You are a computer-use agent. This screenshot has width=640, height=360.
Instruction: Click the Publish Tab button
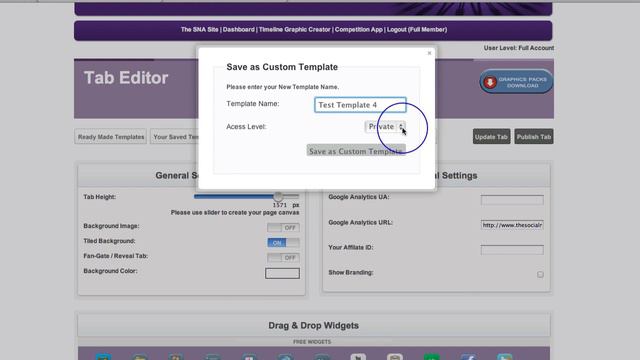(x=534, y=137)
